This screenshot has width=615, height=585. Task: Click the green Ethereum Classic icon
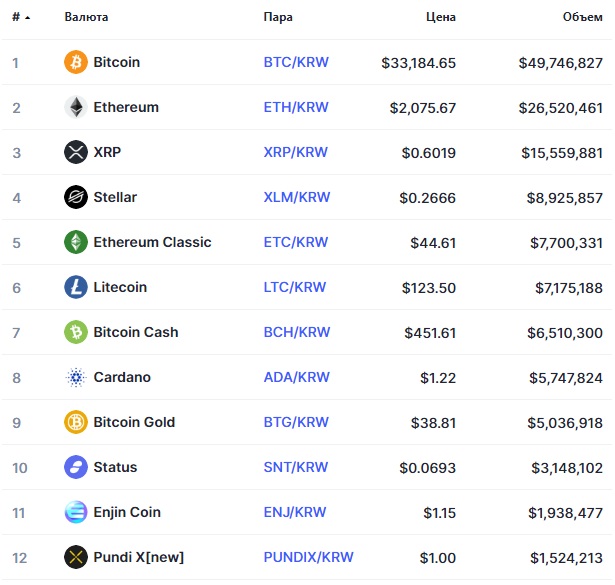pyautogui.click(x=76, y=242)
